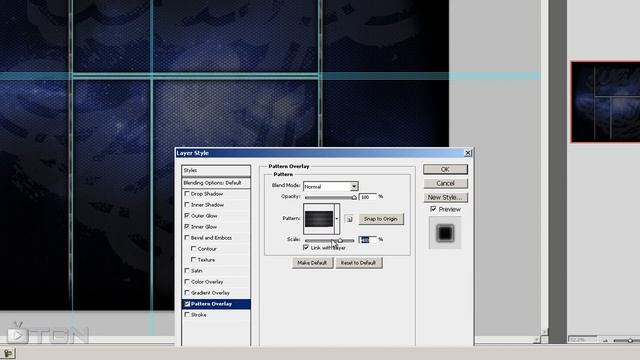Click the Navigator zoom out icon
Image resolution: width=640 pixels, height=360 pixels.
pyautogui.click(x=605, y=340)
